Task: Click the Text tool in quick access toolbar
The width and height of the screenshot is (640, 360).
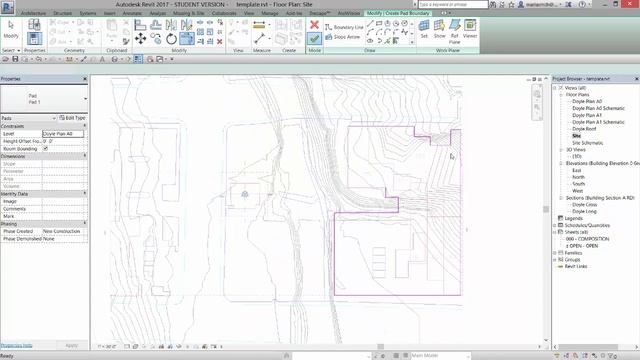Action: click(x=102, y=59)
